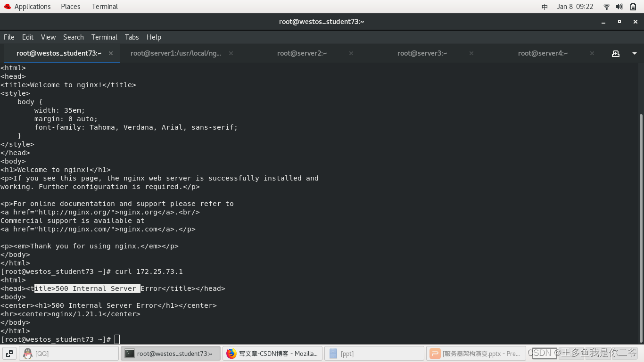Switch to root@server2 tab
This screenshot has width=644, height=362.
tap(302, 53)
